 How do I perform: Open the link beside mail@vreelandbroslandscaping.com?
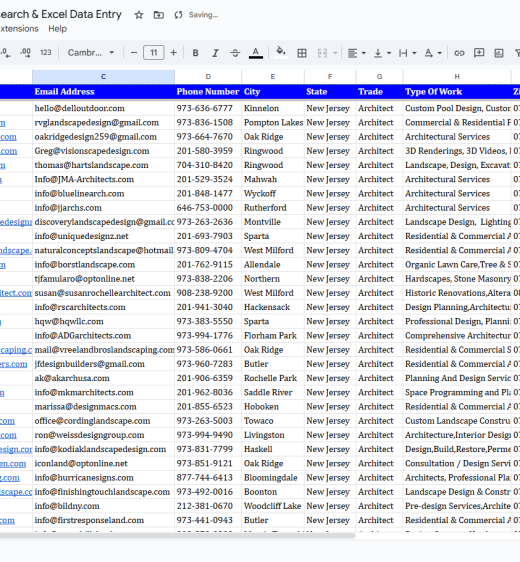16,350
